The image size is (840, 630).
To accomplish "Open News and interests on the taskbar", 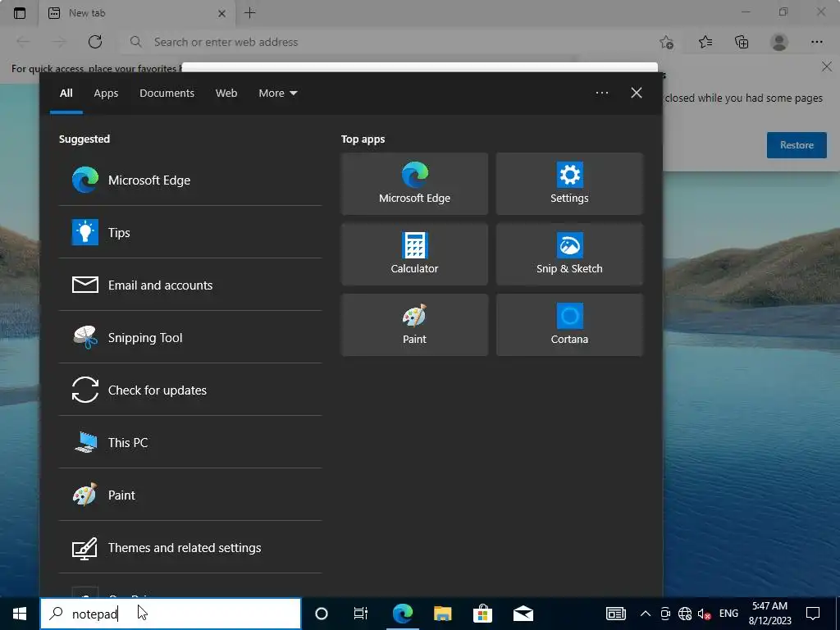I will click(616, 614).
